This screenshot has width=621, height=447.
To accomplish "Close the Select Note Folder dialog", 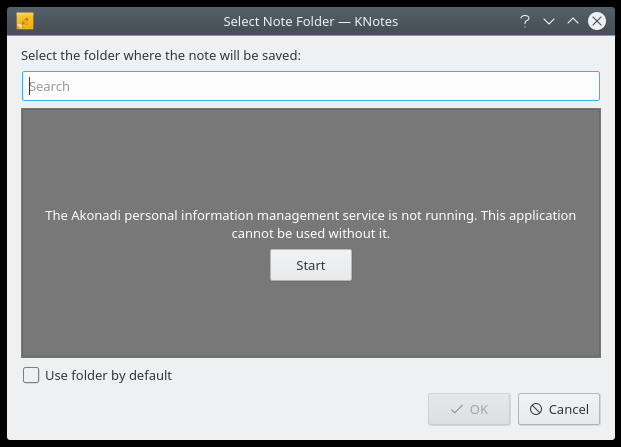I will pos(597,20).
